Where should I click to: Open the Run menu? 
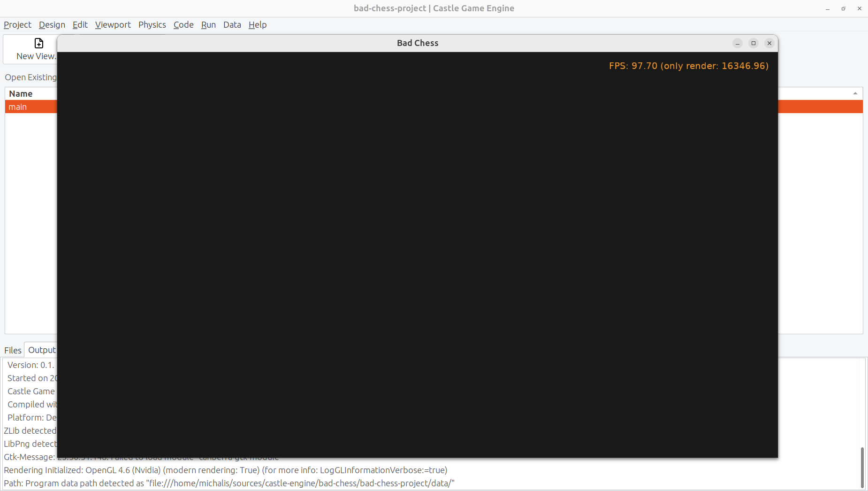point(208,25)
